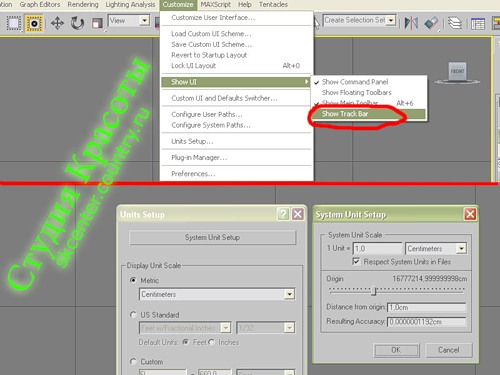Image resolution: width=500 pixels, height=375 pixels.
Task: Choose Customize User Interface...
Action: pos(237,18)
